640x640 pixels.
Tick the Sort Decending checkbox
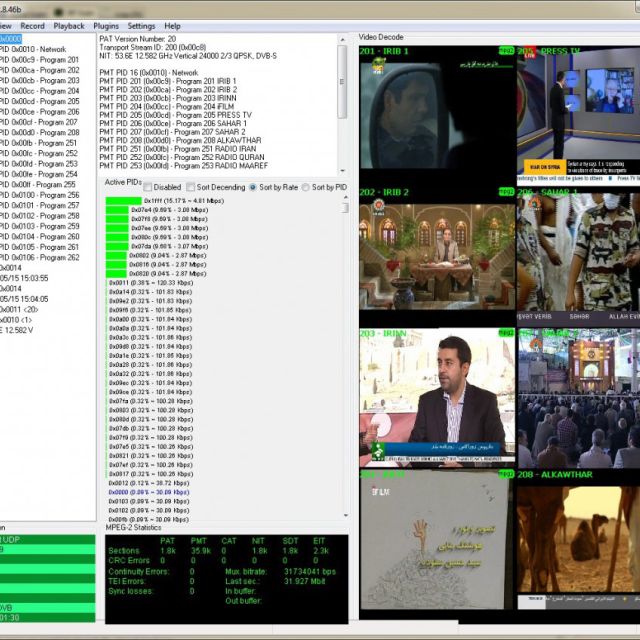tap(190, 187)
